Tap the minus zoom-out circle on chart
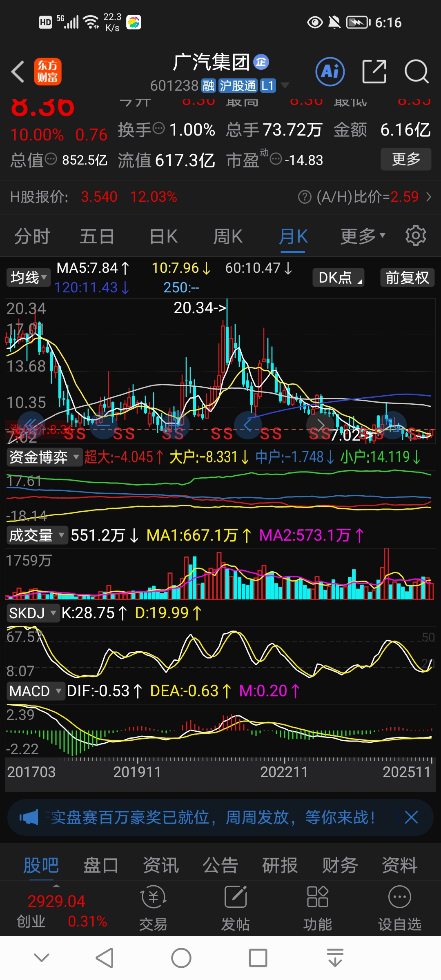The height and width of the screenshot is (980, 441). (104, 425)
